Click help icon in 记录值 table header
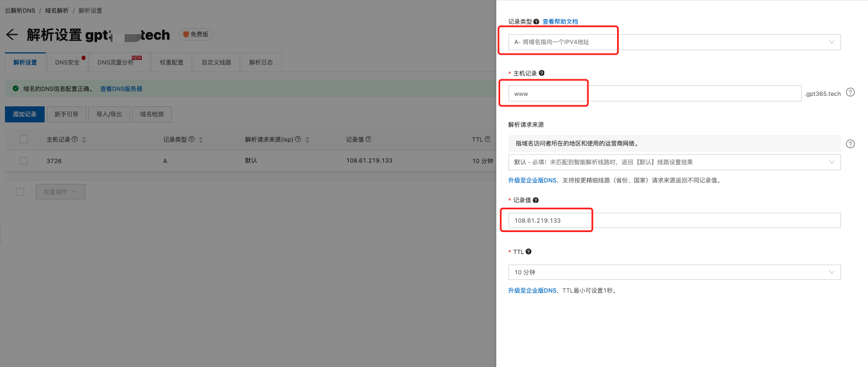Image resolution: width=868 pixels, height=367 pixels. click(x=368, y=139)
